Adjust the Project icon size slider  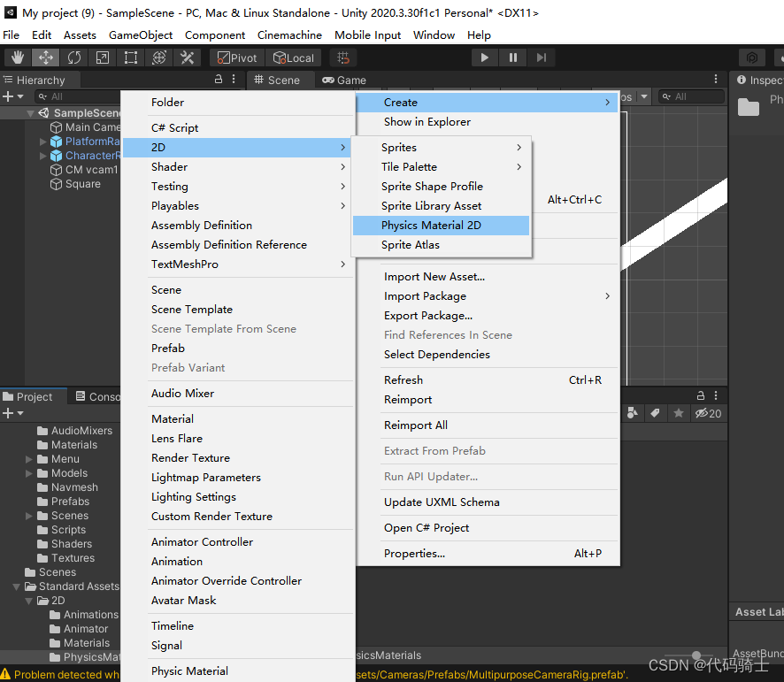[696, 655]
